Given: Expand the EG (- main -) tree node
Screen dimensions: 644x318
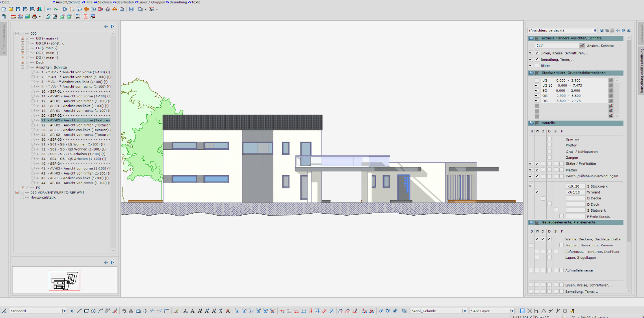Looking at the screenshot, I should (x=22, y=48).
